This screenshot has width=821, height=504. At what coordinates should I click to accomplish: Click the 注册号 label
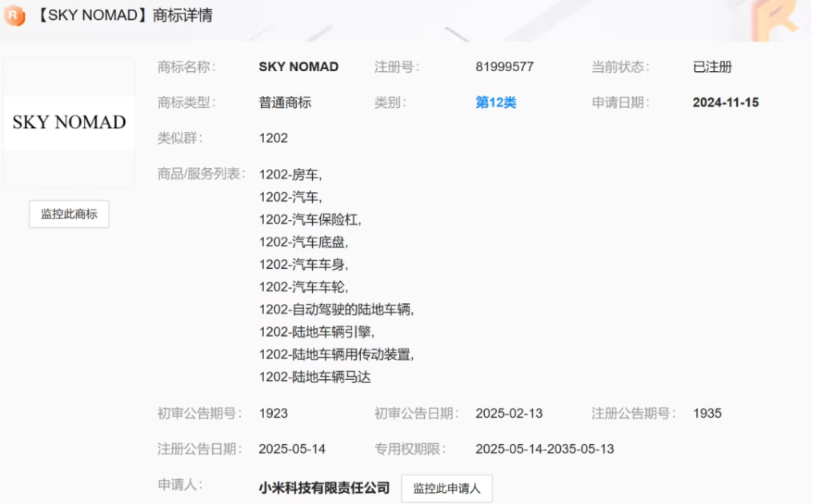coord(397,67)
